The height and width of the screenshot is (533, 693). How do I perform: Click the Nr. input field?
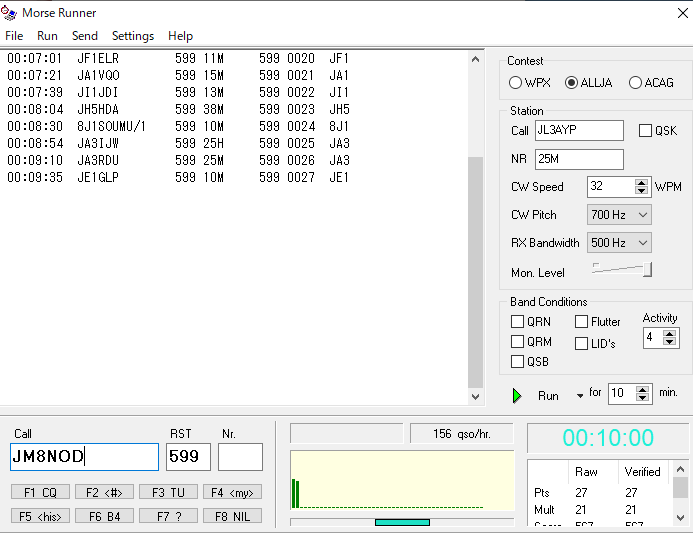(x=240, y=457)
